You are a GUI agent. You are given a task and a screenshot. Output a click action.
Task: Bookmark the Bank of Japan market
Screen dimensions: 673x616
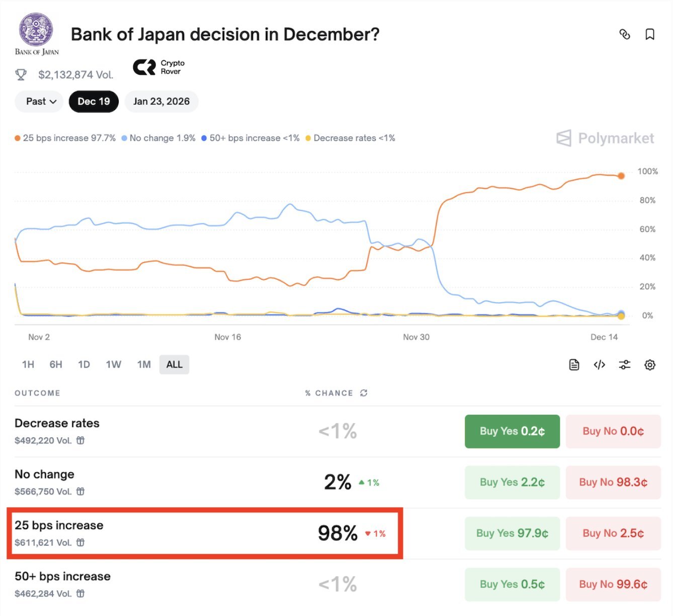649,34
